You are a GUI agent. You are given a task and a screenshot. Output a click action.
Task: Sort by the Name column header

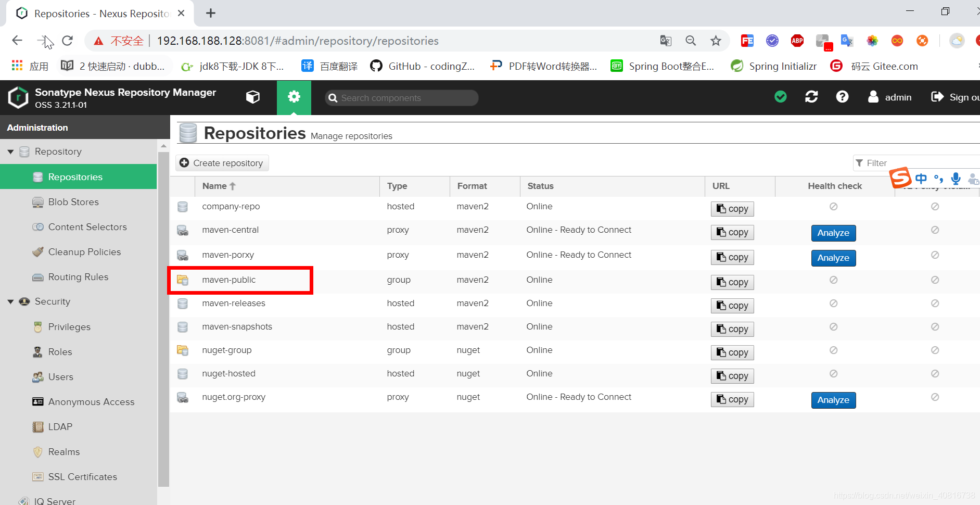tap(287, 186)
